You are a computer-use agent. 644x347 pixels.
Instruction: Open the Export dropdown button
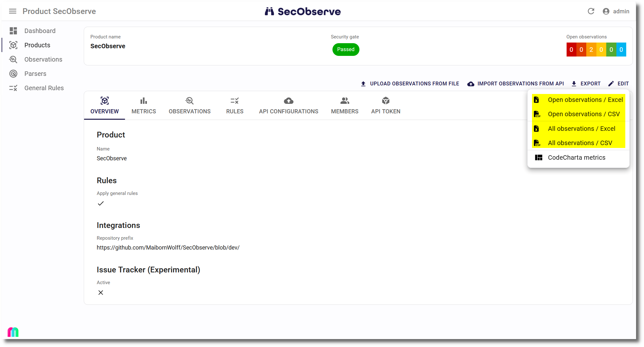pos(586,83)
